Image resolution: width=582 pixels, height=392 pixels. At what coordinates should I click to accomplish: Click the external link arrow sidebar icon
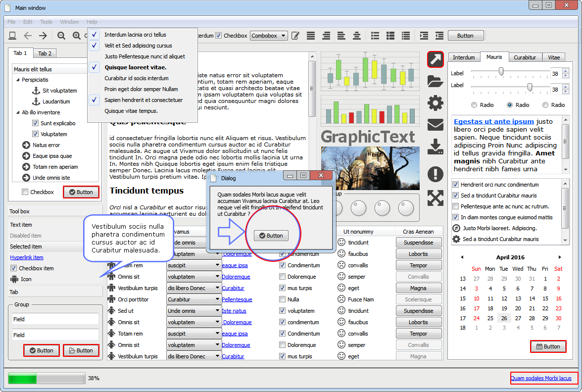(435, 59)
